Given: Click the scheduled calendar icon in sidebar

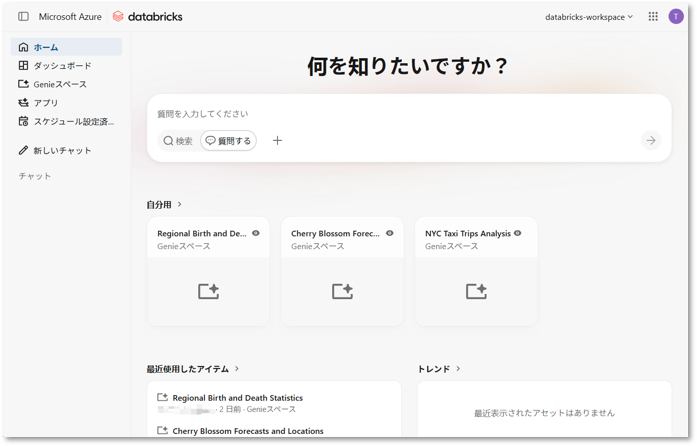Looking at the screenshot, I should (23, 121).
